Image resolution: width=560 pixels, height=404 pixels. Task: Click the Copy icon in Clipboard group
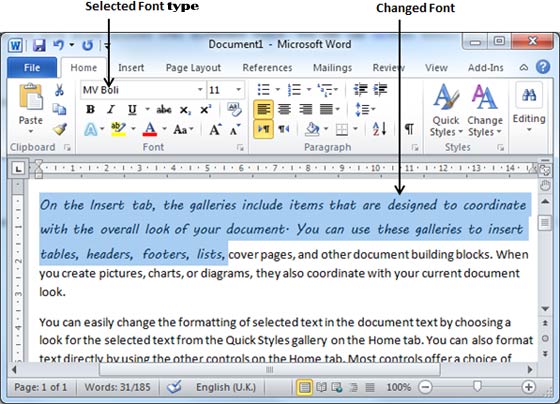[59, 109]
